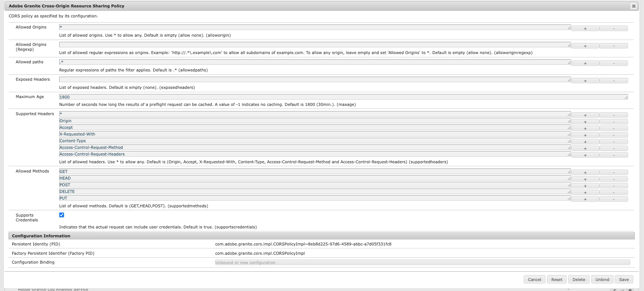Edit the first Supported Headers * field
The width and height of the screenshot is (644, 291).
pos(315,114)
